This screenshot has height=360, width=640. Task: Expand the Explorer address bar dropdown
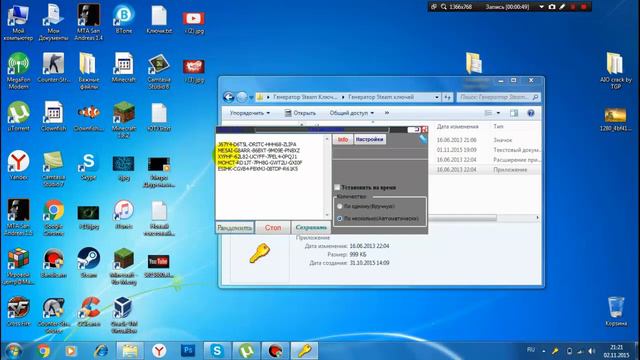(436, 97)
